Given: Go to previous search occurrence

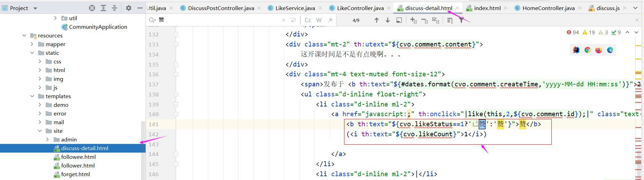Looking at the screenshot, I should [x=377, y=20].
